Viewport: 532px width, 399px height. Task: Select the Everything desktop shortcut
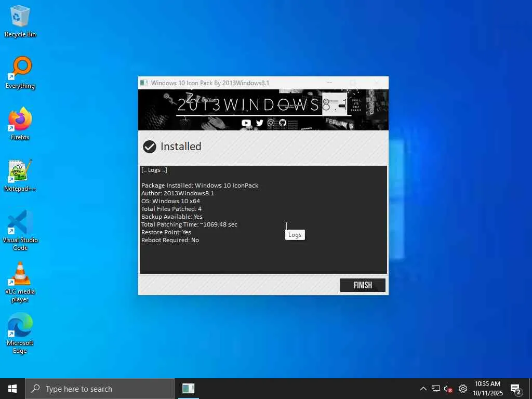pos(20,73)
